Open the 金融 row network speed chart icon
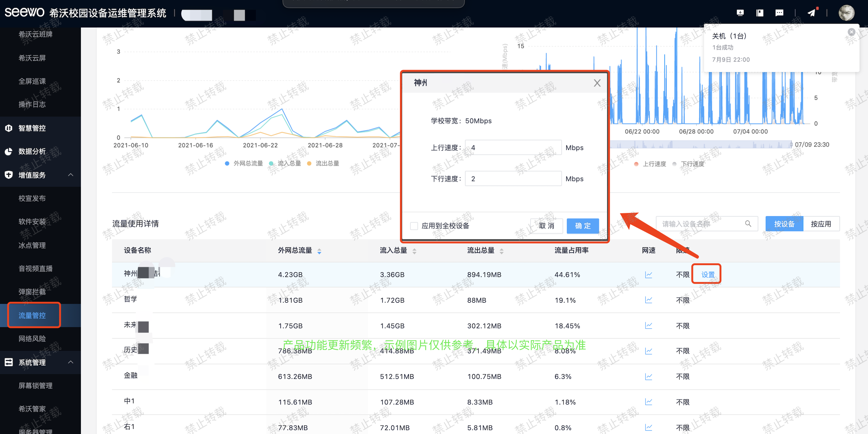Image resolution: width=868 pixels, height=434 pixels. (x=648, y=376)
